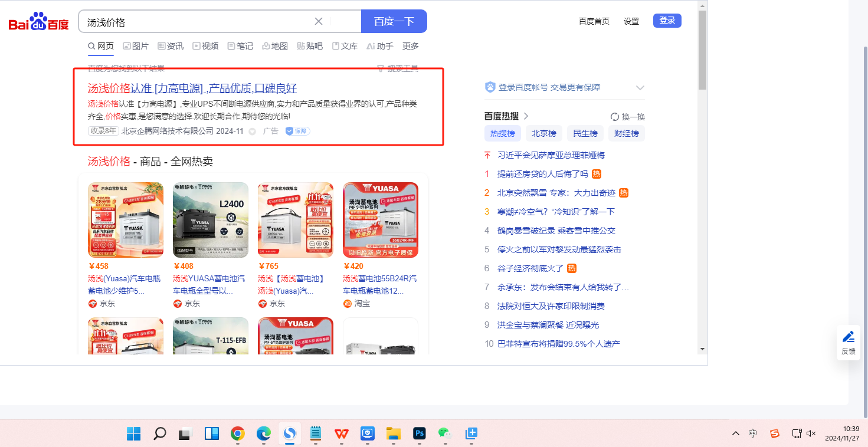Go to the 视频 tab
This screenshot has width=868, height=447.
pos(205,46)
